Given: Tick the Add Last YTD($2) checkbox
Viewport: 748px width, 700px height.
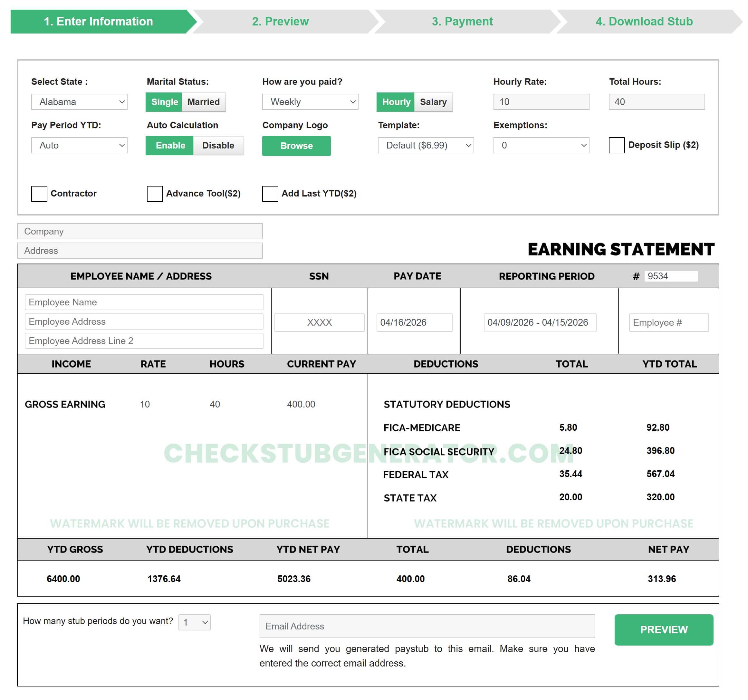Looking at the screenshot, I should tap(270, 194).
